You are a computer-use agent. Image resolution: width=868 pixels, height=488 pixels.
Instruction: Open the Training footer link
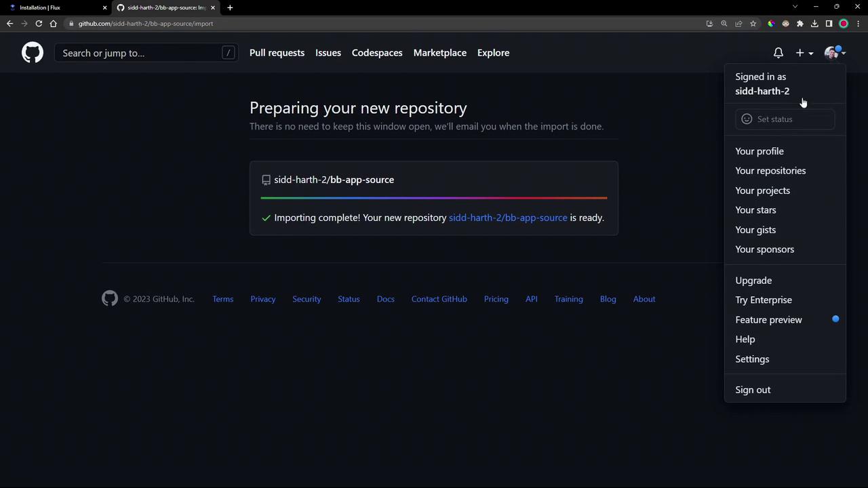tap(568, 299)
